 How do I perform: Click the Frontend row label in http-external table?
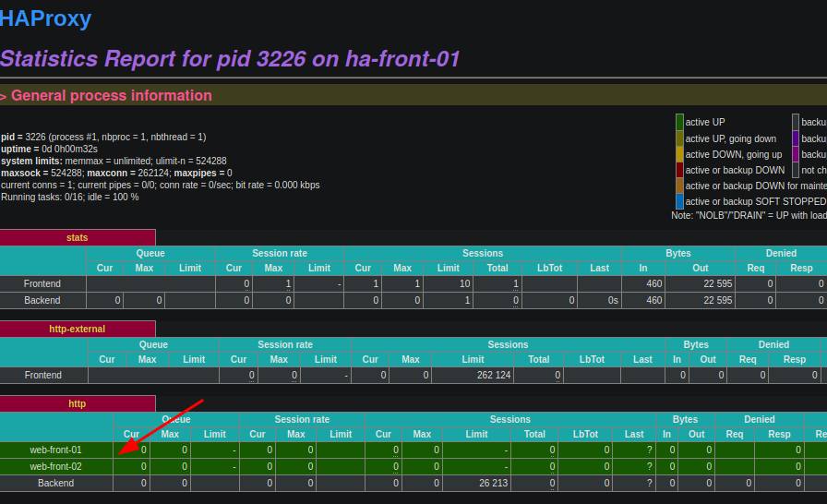click(x=43, y=376)
